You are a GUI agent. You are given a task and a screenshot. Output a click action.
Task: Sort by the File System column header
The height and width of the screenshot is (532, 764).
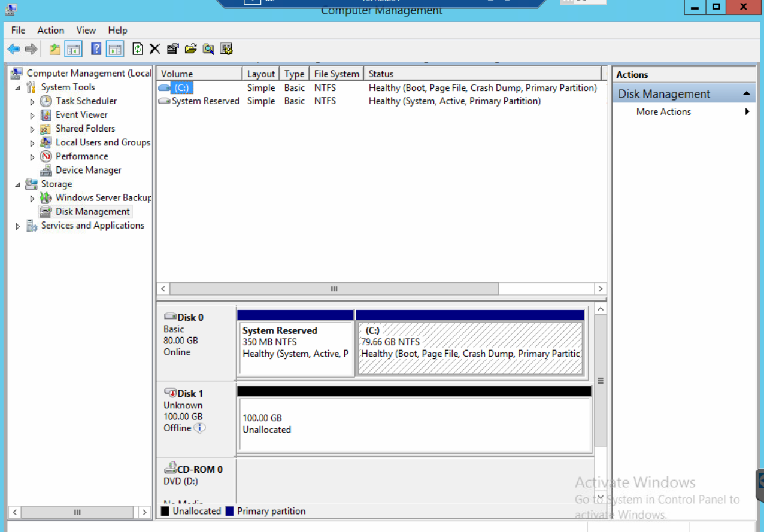336,74
